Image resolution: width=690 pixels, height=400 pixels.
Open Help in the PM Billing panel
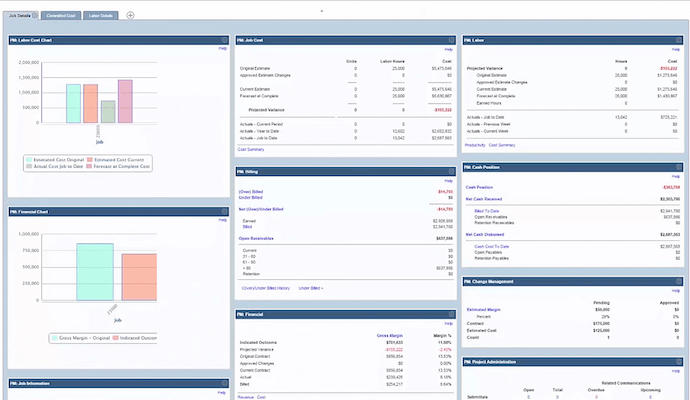(x=448, y=181)
